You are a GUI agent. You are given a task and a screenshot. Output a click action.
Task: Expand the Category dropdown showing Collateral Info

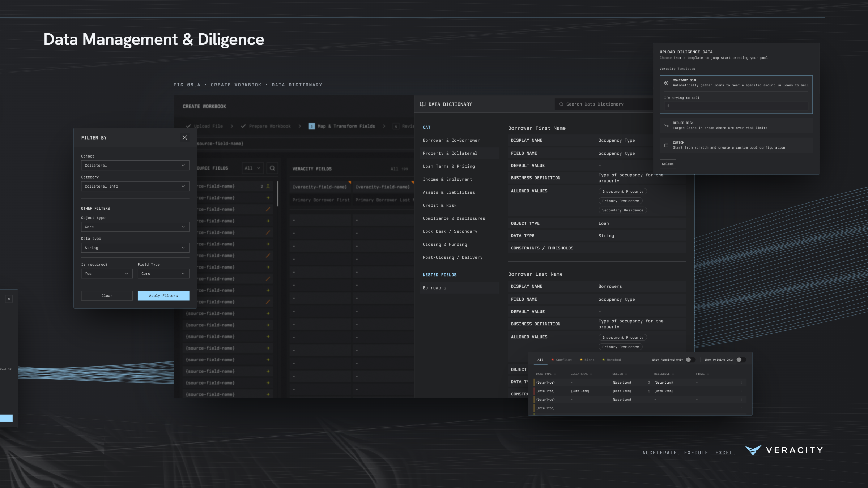coord(135,186)
